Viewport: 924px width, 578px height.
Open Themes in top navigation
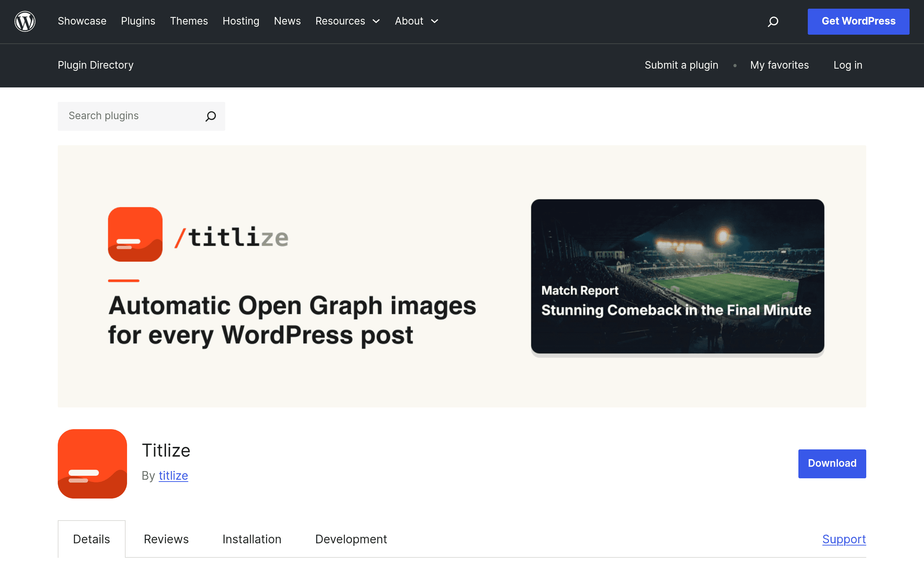click(189, 21)
